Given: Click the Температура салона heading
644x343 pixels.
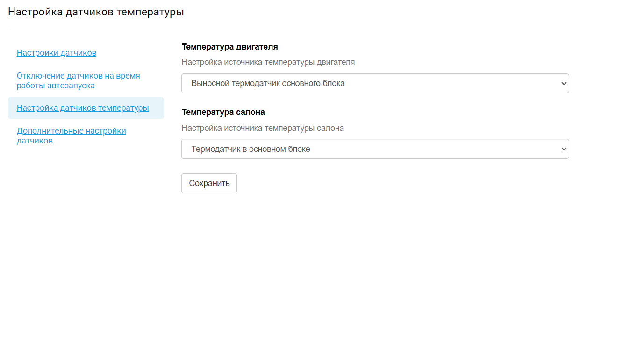Looking at the screenshot, I should pyautogui.click(x=223, y=112).
